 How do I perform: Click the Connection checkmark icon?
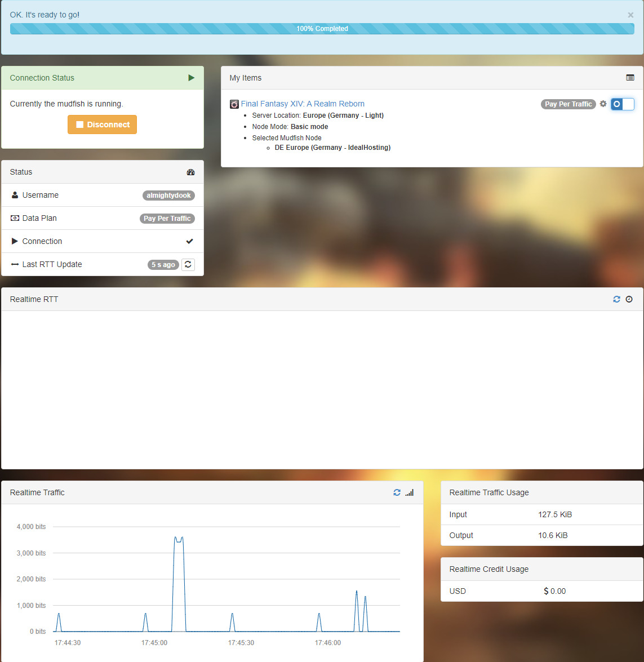pyautogui.click(x=190, y=241)
